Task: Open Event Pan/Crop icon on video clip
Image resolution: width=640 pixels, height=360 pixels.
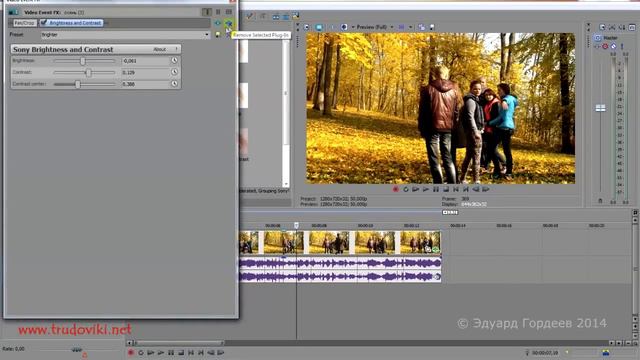Action: [428, 250]
